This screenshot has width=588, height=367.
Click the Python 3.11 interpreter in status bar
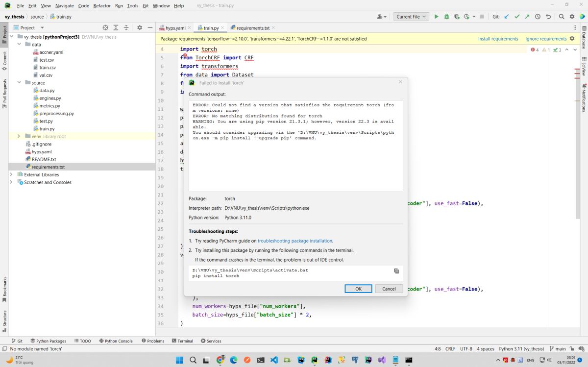click(521, 349)
